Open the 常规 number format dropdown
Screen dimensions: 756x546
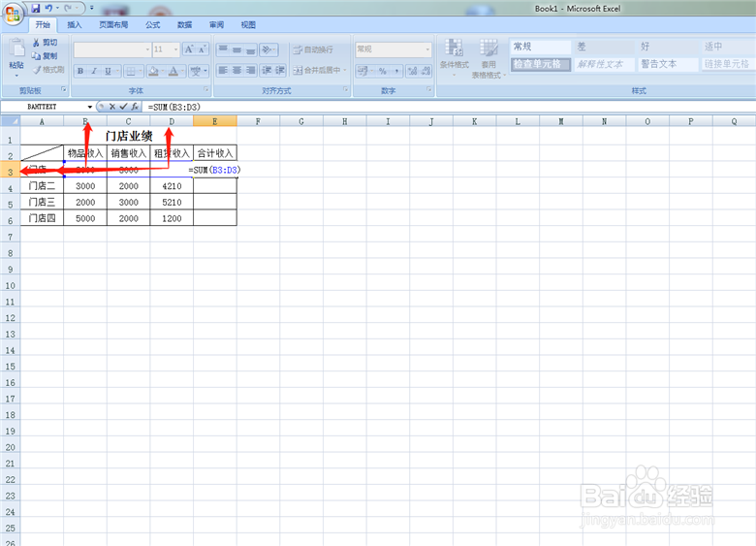427,49
